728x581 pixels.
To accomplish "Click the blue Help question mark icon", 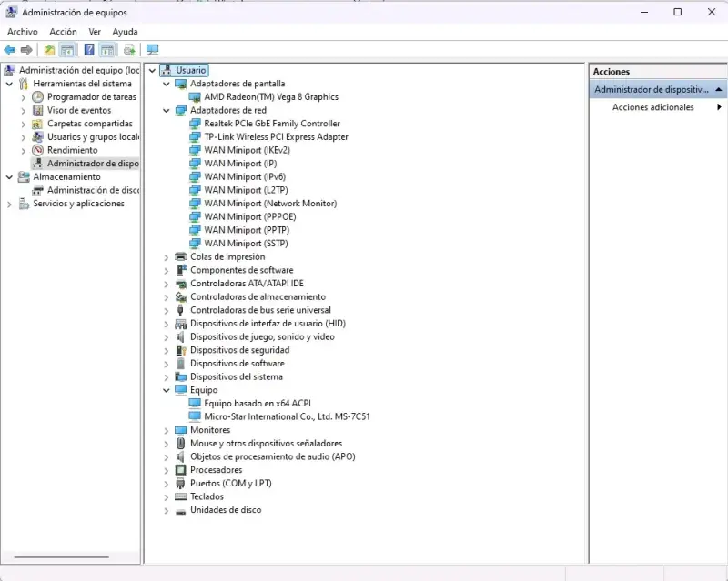I will coord(89,50).
